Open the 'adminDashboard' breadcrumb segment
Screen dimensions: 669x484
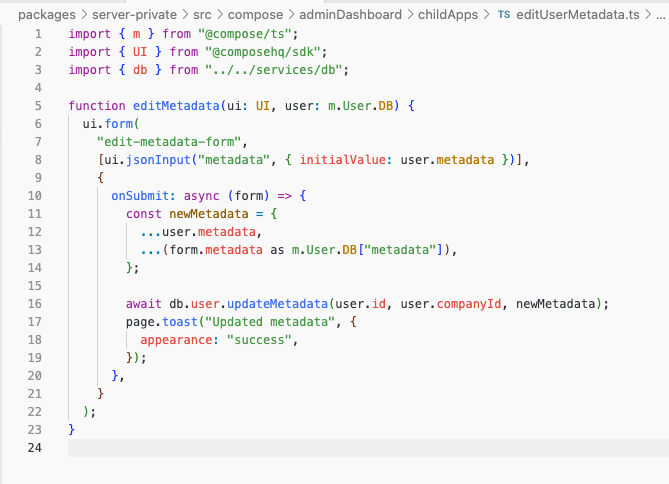coord(350,15)
